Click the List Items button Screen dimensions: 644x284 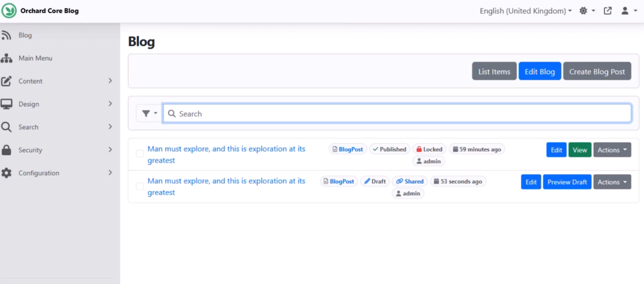point(494,71)
